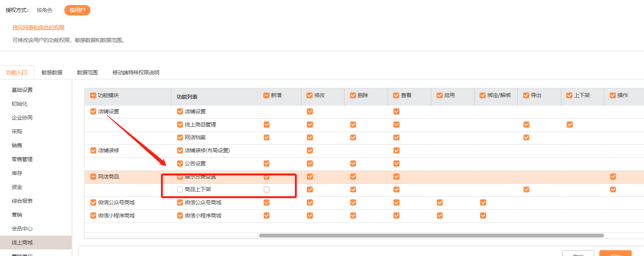Select 会员中心 in the sidebar menu
Image resolution: width=644 pixels, height=256 pixels.
tap(22, 229)
